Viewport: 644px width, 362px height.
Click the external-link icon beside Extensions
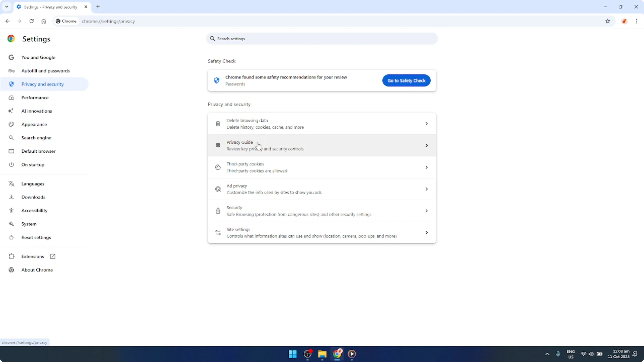coord(52,256)
